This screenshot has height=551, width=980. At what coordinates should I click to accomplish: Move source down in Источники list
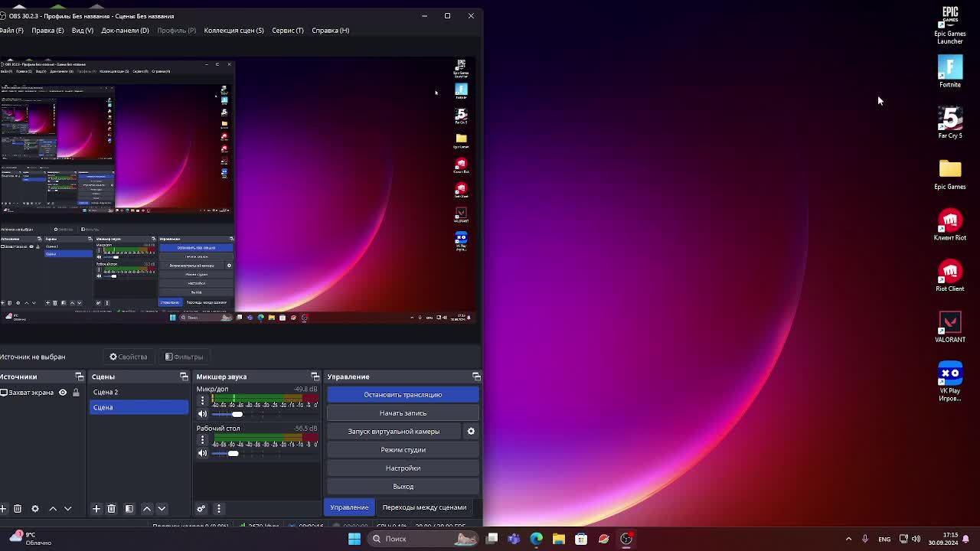click(x=67, y=509)
